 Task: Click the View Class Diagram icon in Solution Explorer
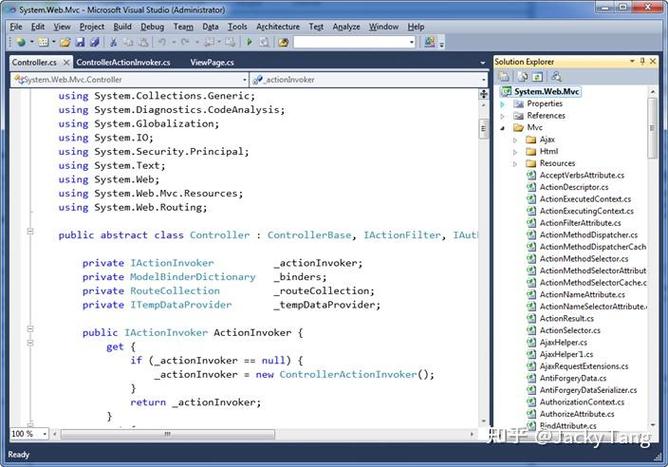[x=556, y=77]
